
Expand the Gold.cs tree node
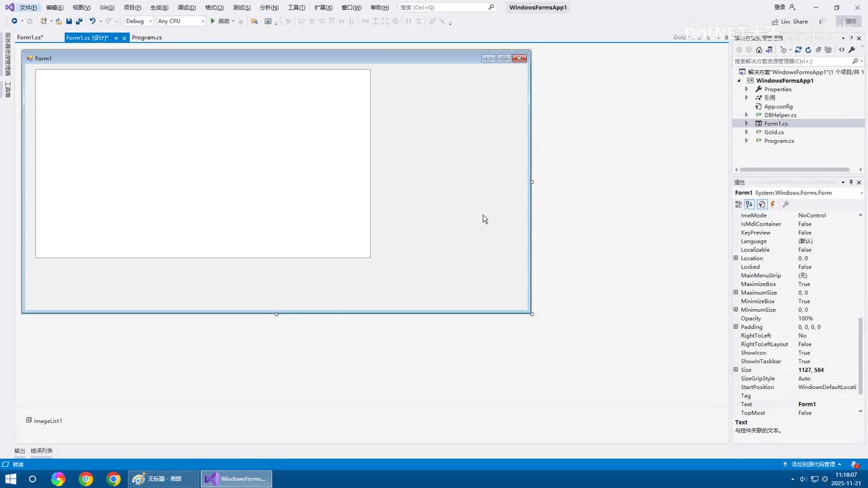(x=747, y=132)
